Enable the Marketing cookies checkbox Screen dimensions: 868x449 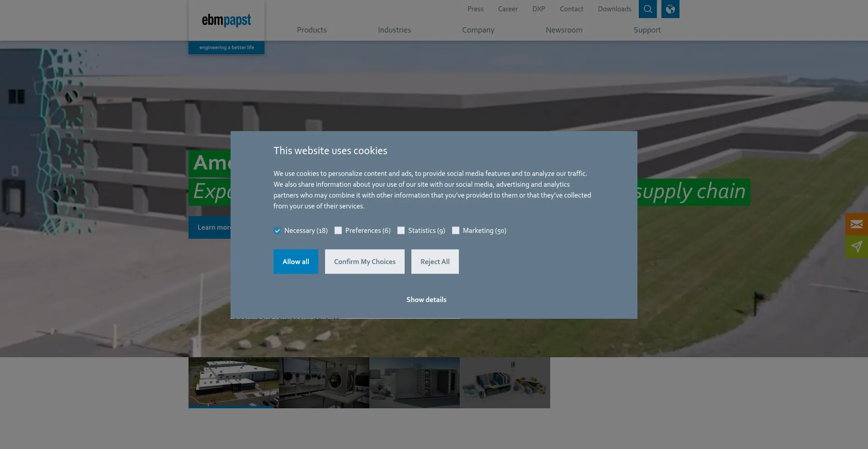point(456,231)
